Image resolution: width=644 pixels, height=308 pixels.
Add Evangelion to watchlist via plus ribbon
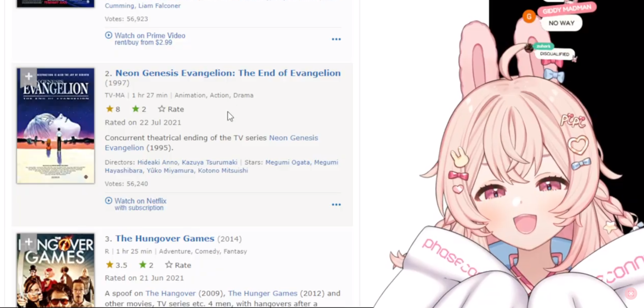(28, 77)
